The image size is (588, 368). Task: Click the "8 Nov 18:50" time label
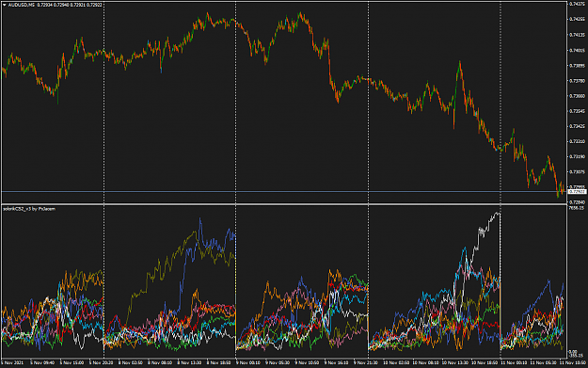[218, 363]
